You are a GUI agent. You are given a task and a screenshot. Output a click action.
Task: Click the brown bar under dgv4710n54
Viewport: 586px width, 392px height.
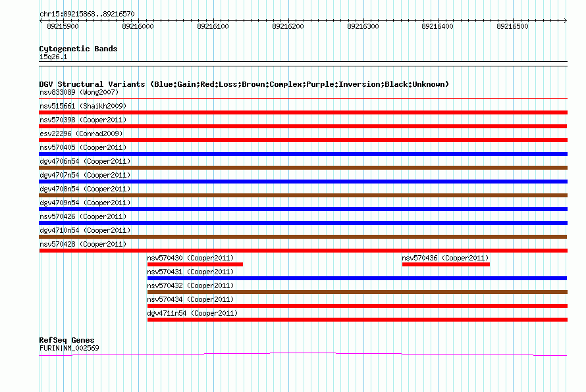[303, 237]
